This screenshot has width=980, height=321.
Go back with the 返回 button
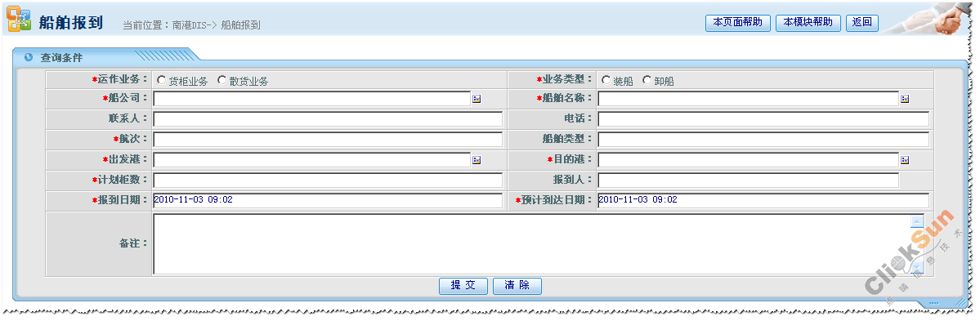pyautogui.click(x=861, y=23)
